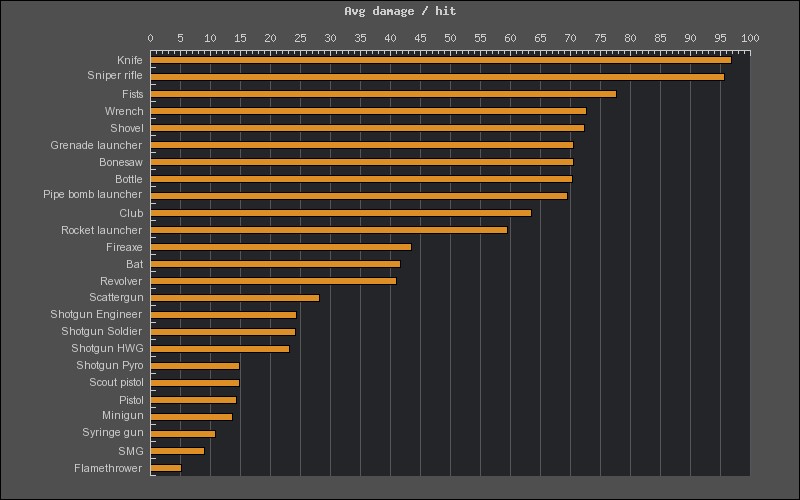
Task: Click the Minigun label
Action: [x=123, y=415]
